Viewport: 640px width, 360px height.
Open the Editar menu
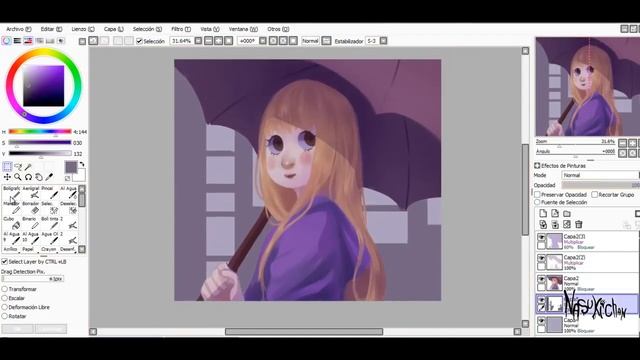pos(51,29)
